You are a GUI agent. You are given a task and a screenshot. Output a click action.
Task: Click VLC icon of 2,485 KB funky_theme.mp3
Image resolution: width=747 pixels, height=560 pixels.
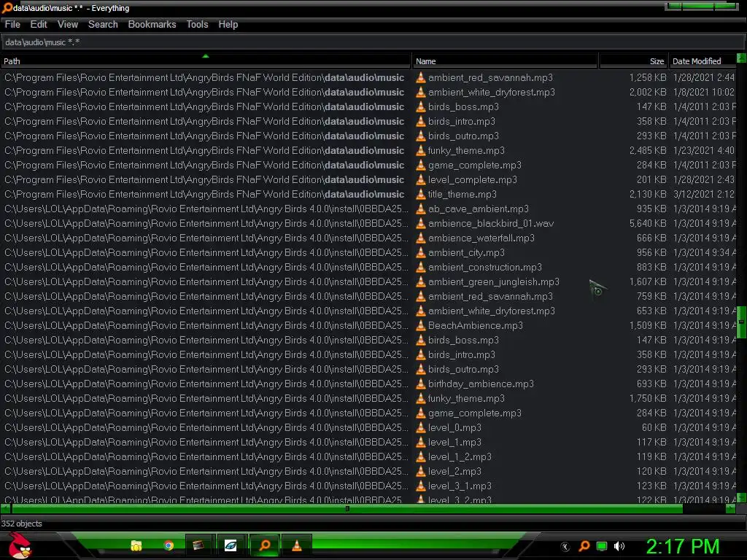coord(421,150)
